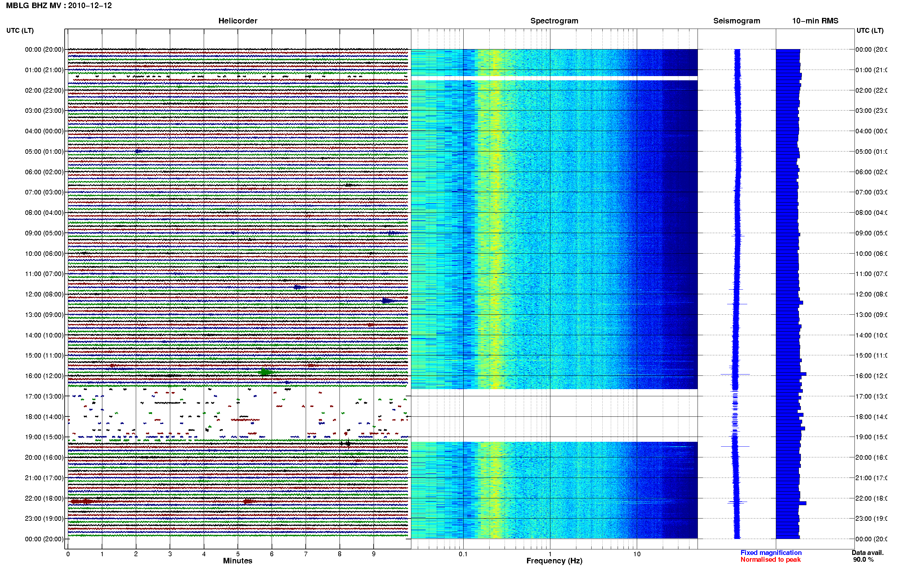924x578 pixels.
Task: Click frequency axis tick "10"
Action: click(637, 554)
